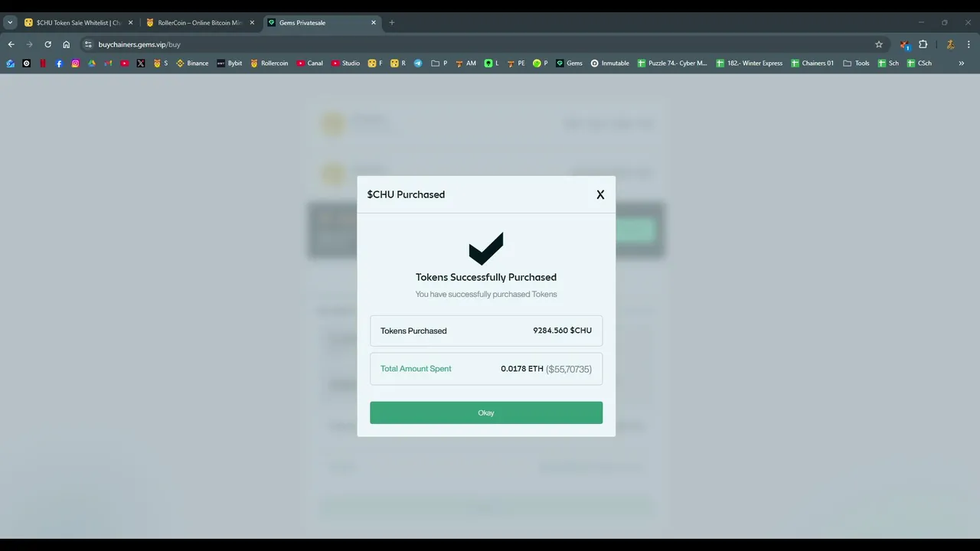Go back to the previous page

(x=11, y=44)
